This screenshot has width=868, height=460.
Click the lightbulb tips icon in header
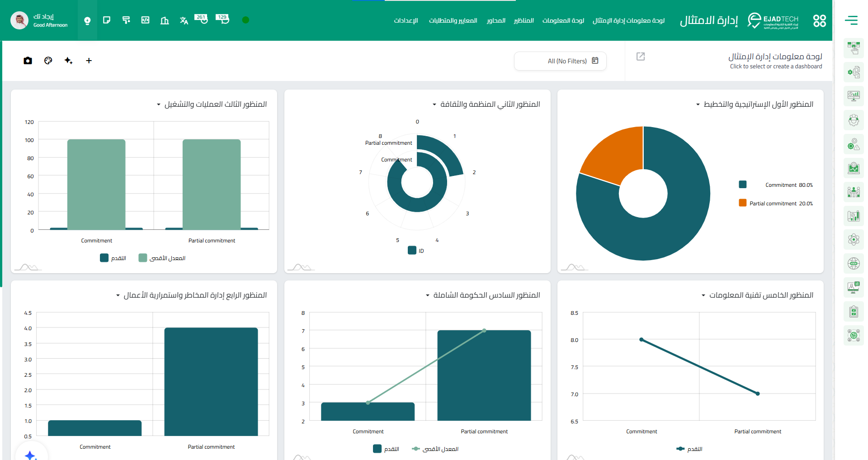(x=87, y=20)
